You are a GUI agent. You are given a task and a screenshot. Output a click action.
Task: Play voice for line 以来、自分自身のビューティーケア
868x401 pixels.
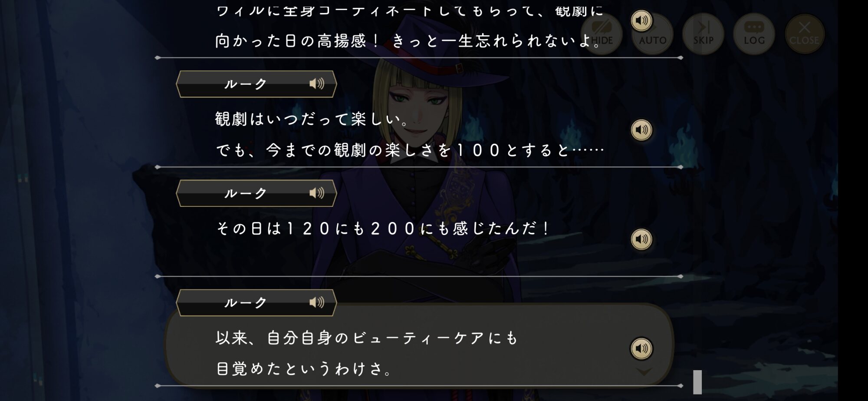pyautogui.click(x=641, y=348)
